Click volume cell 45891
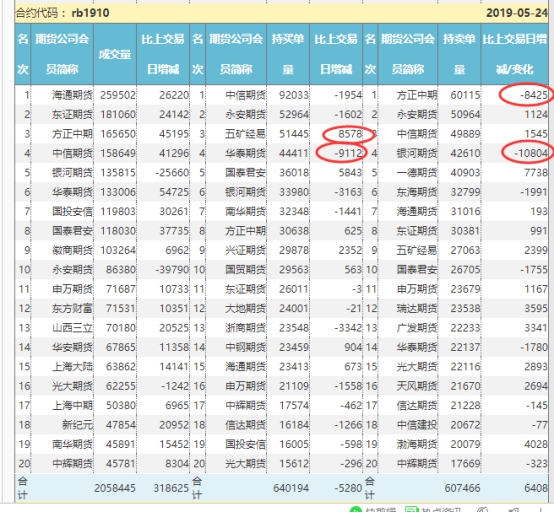The height and width of the screenshot is (513, 554). pos(120,444)
